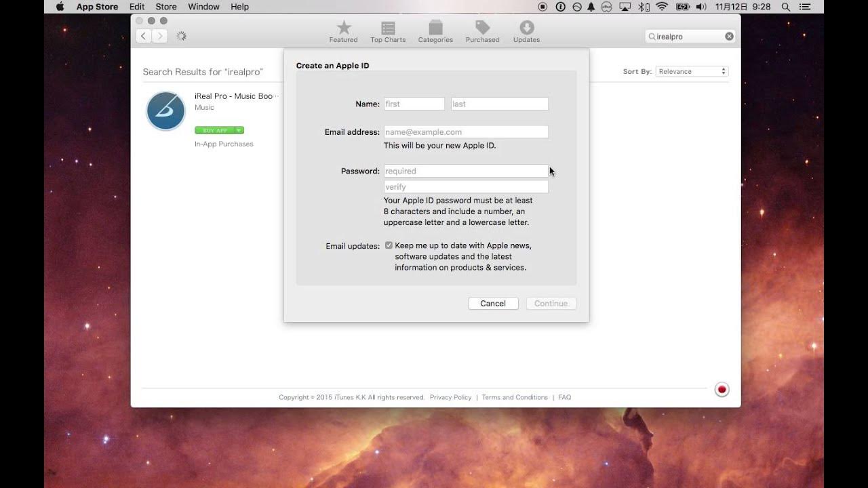Click the iReal Pro app icon
The image size is (868, 488).
click(x=165, y=110)
